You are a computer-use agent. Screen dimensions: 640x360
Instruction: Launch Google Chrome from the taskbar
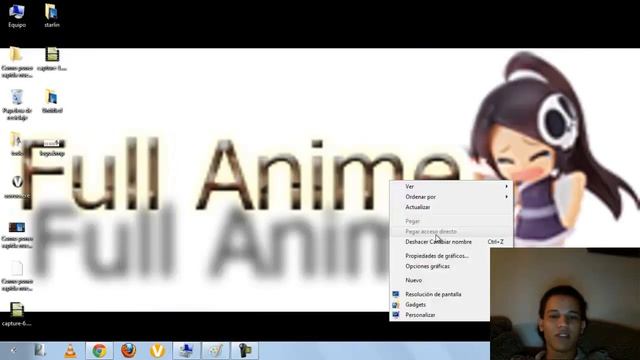click(99, 351)
